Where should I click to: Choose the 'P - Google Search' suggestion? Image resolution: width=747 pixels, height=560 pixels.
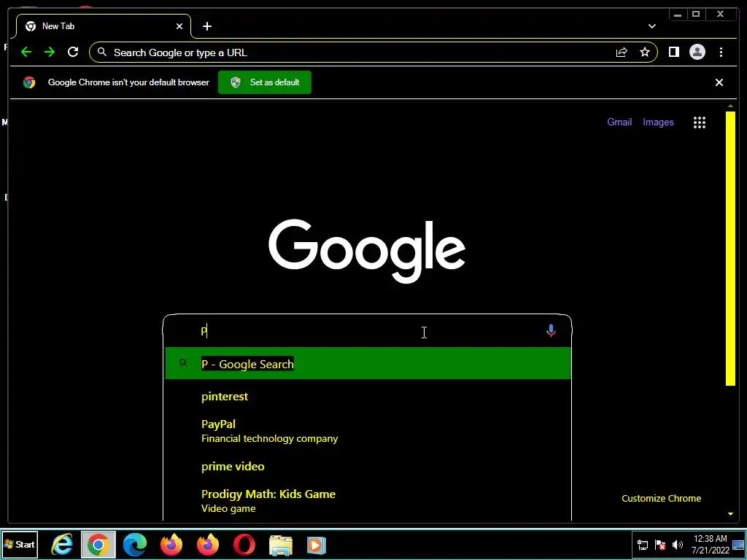[x=368, y=363]
